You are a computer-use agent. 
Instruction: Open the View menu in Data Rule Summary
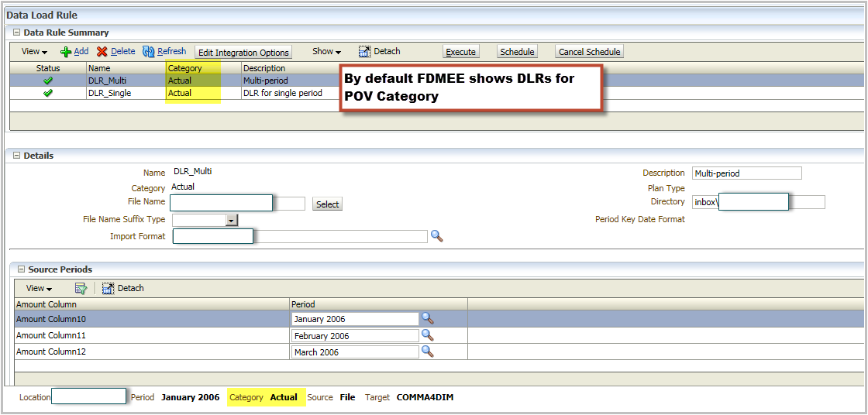[x=34, y=51]
